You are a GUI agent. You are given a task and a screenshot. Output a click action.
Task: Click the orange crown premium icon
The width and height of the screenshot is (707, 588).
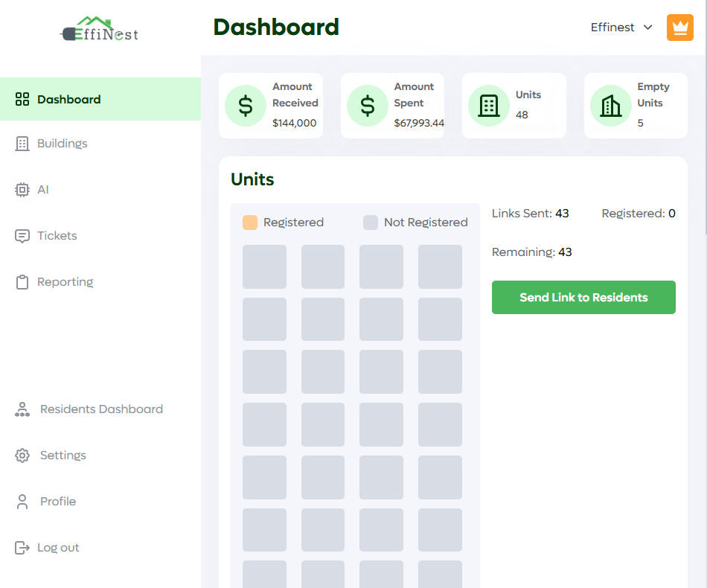[679, 28]
